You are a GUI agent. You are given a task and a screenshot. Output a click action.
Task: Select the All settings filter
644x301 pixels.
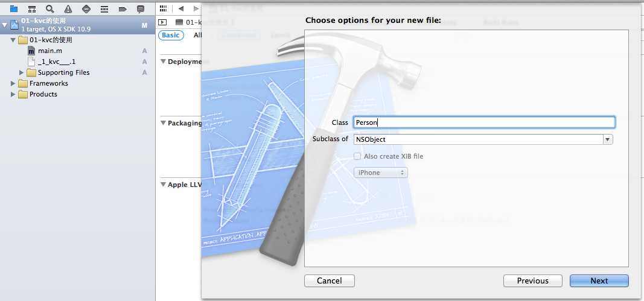pos(197,36)
